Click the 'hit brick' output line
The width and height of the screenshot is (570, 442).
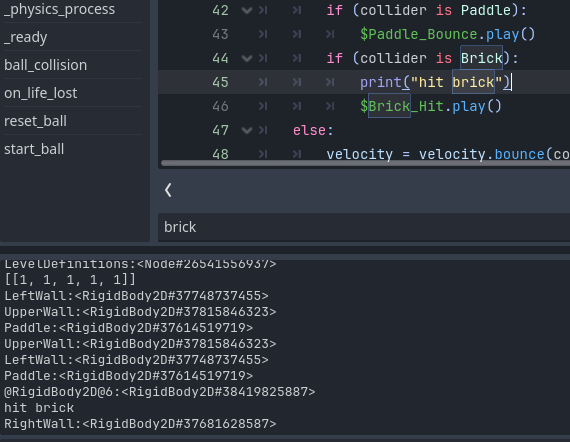coord(39,408)
